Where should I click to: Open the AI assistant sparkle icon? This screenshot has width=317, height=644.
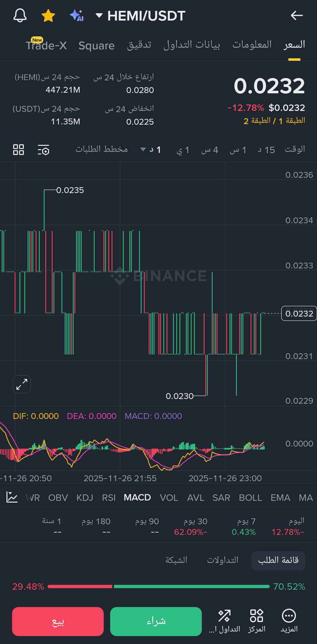click(76, 16)
